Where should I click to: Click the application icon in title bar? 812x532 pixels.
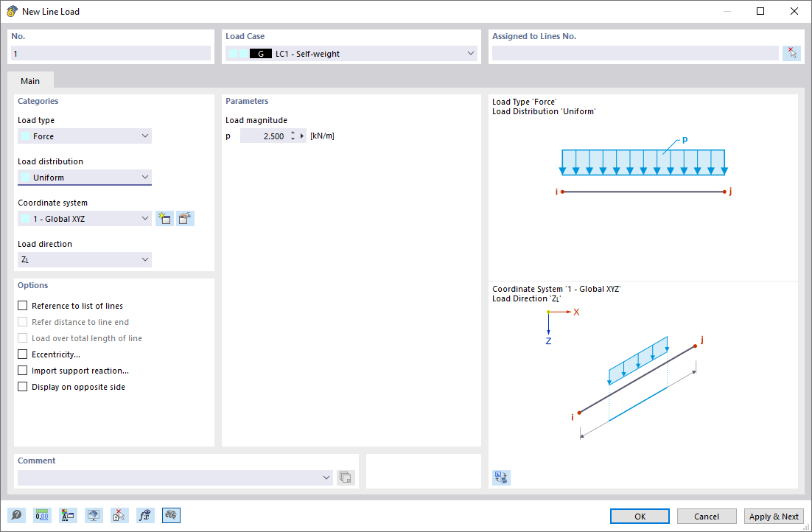(11, 11)
